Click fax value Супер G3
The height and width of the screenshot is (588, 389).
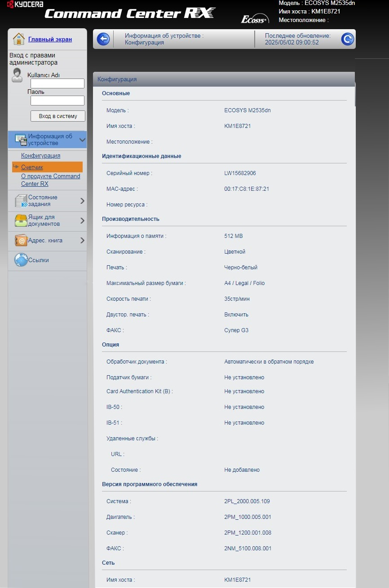(x=236, y=330)
